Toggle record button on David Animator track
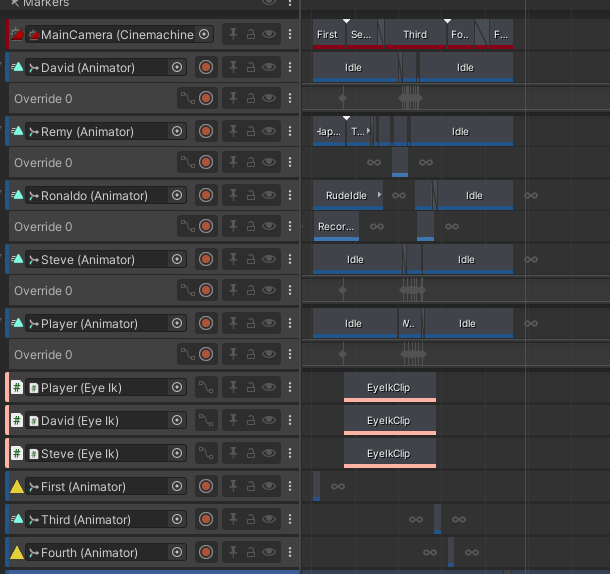The image size is (610, 574). tap(206, 67)
